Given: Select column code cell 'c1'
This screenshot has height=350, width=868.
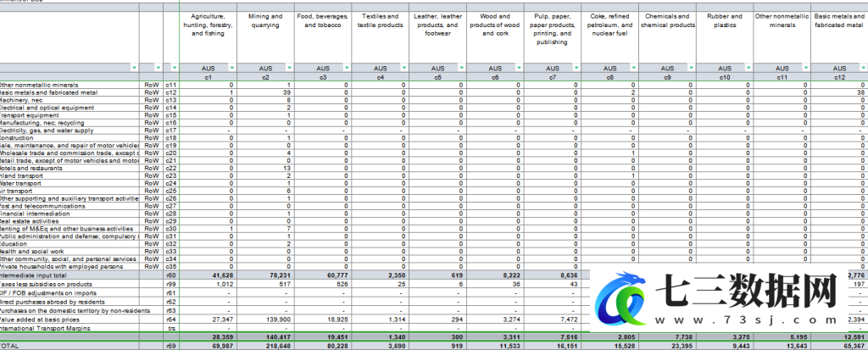Looking at the screenshot, I should (x=209, y=77).
